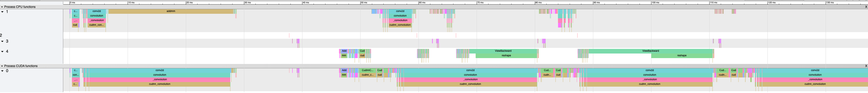Select the Add slice in CUDA thread 0
868x93 pixels.
pyautogui.click(x=344, y=70)
